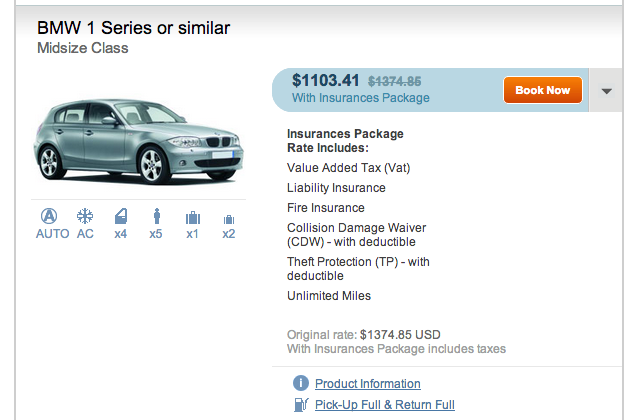627x420 pixels.
Task: Click the fuel pump icon
Action: (301, 404)
